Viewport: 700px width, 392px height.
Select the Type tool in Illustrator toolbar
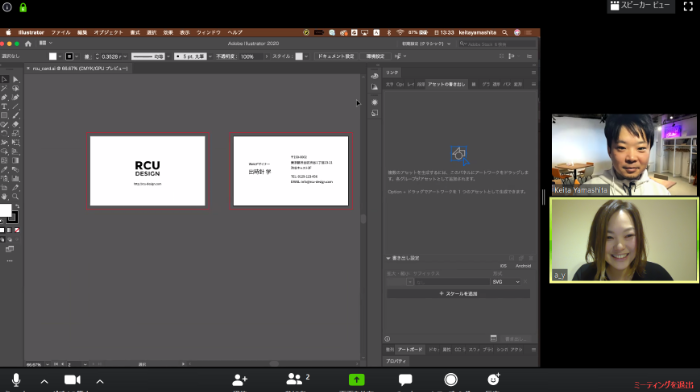click(x=4, y=106)
